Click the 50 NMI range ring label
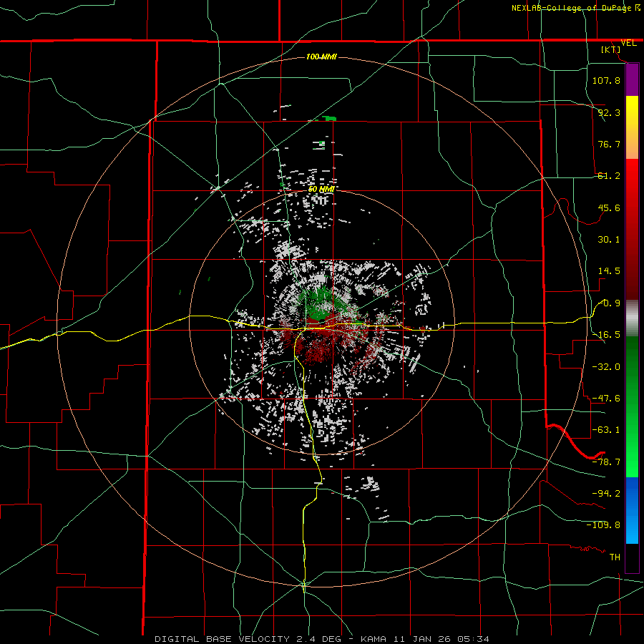The width and height of the screenshot is (644, 644). 321,190
